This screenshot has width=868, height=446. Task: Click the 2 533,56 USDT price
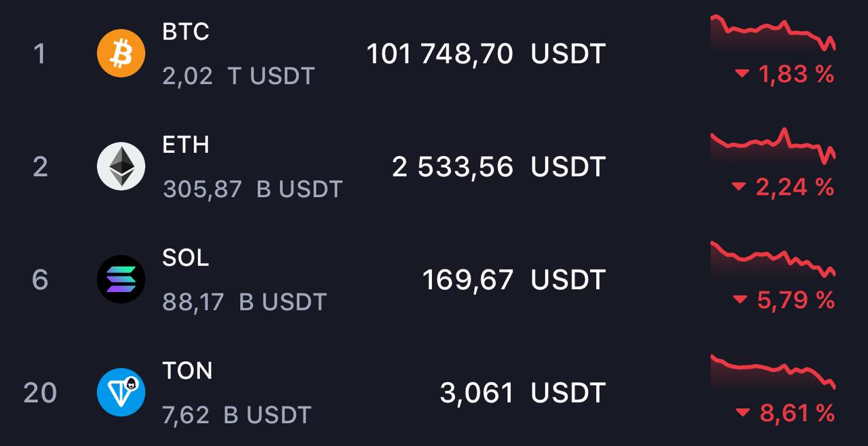[x=498, y=166]
